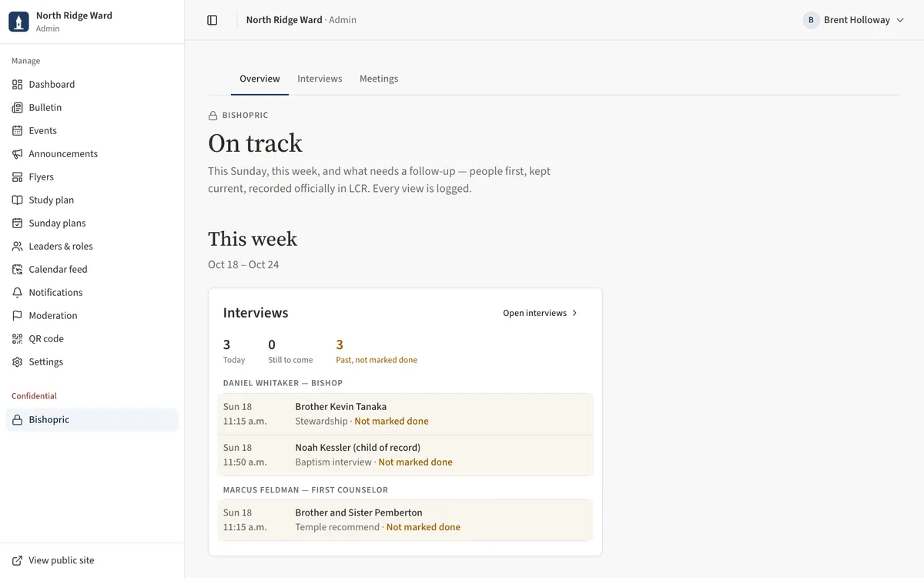Switch to the Overview tab
Viewport: 924px width, 578px height.
pyautogui.click(x=259, y=79)
